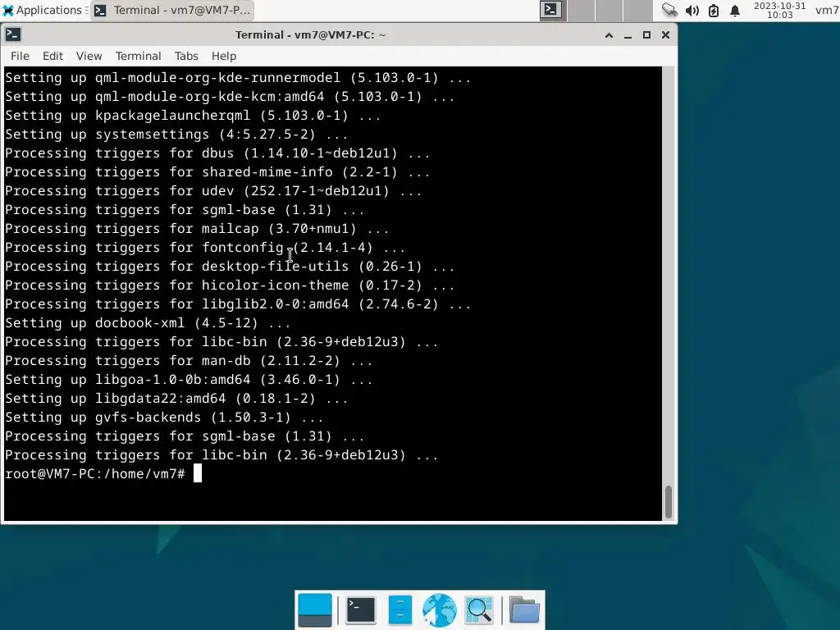Viewport: 840px width, 630px height.
Task: Click the 'Processing triggers for man-db' line
Action: [x=189, y=361]
